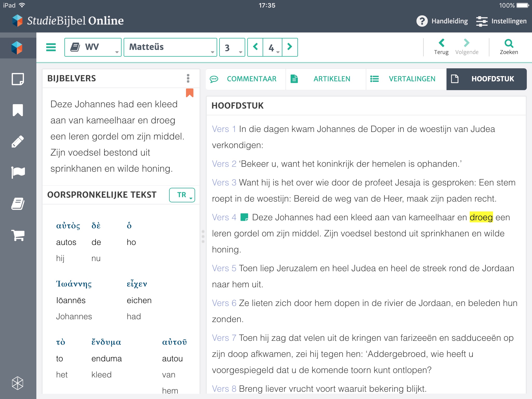Click the yellow highlighted word droeg
The image size is (532, 399).
481,217
